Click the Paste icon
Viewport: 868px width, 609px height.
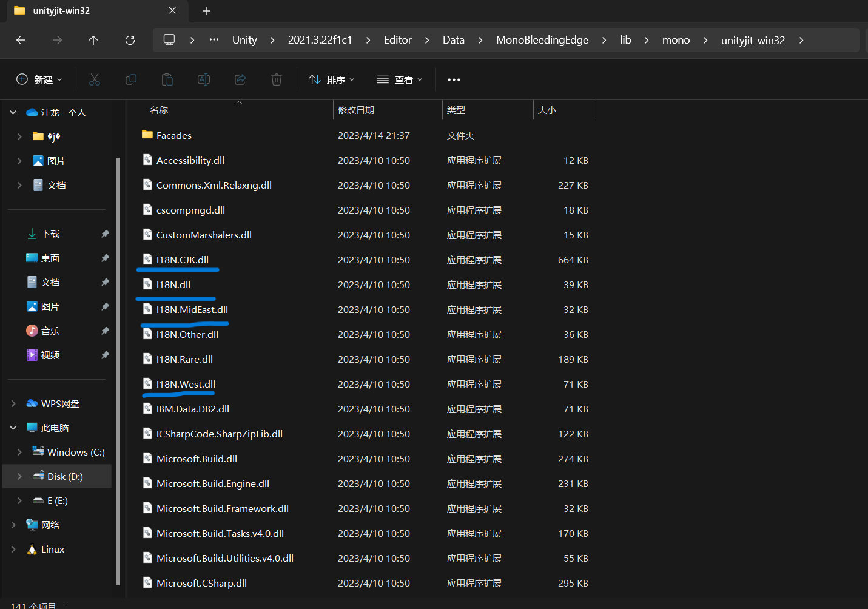point(167,79)
